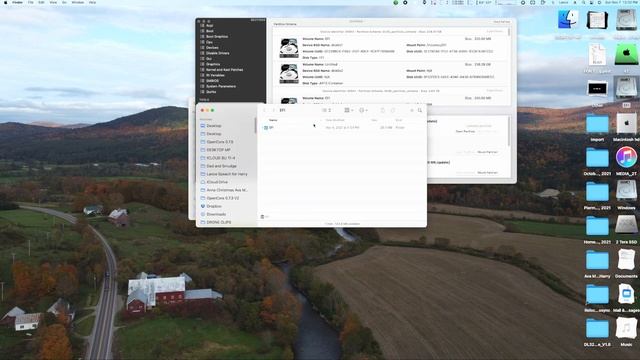Go back in the Finder window
The image size is (640, 360).
264,110
